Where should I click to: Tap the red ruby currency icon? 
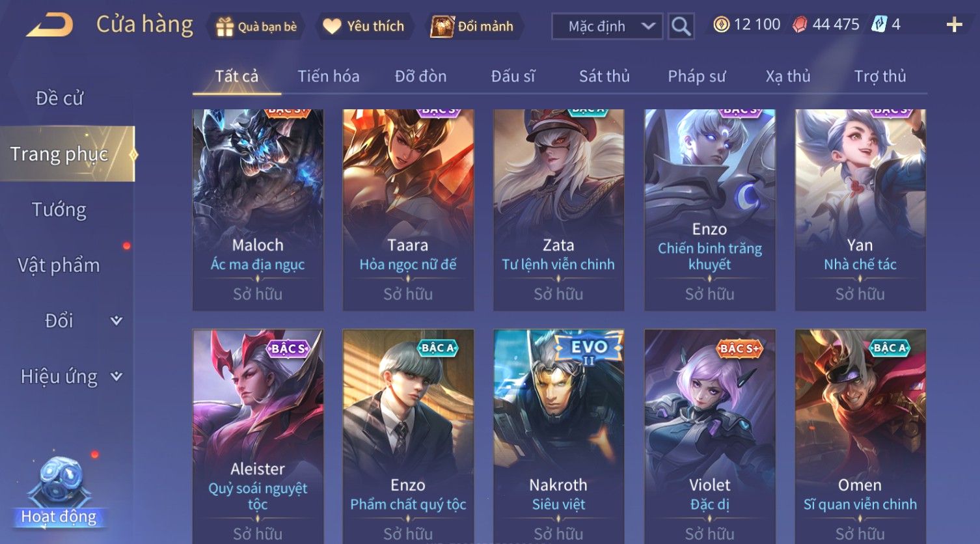tap(800, 25)
